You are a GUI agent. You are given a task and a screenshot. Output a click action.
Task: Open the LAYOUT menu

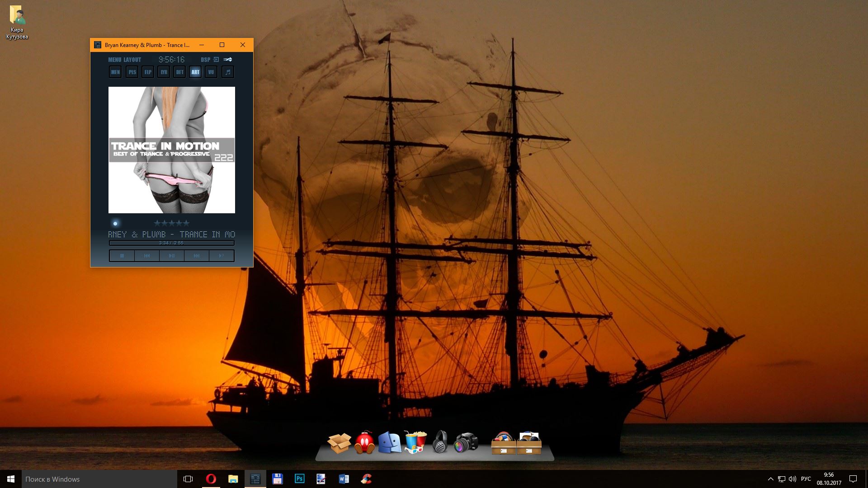132,60
